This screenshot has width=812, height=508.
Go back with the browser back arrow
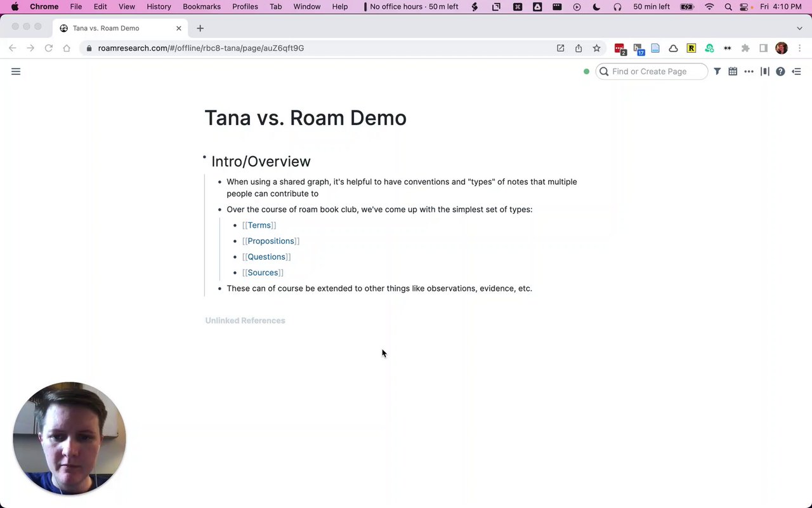point(12,48)
